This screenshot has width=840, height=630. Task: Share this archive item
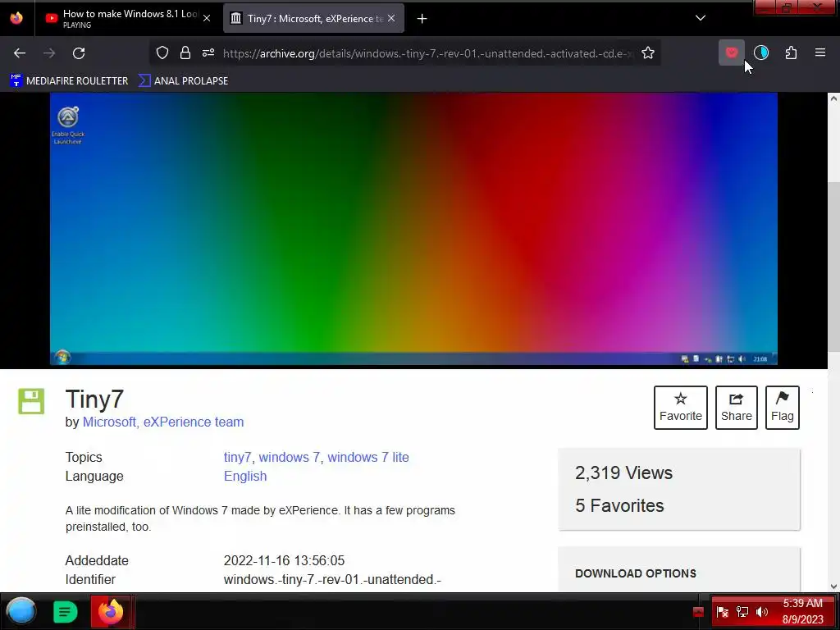[736, 408]
